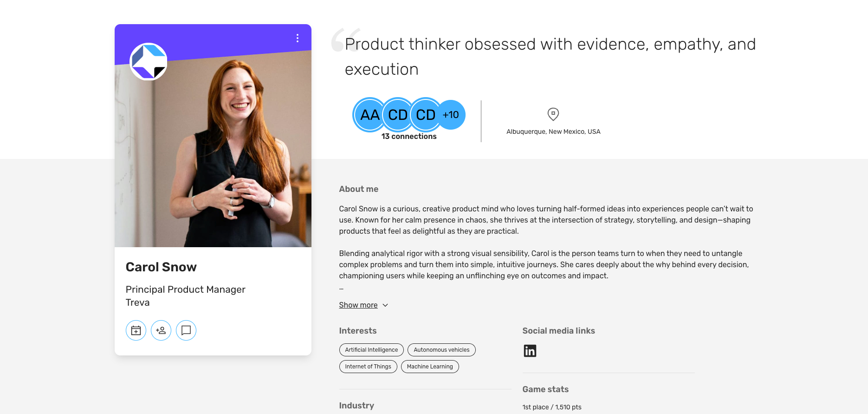
Task: Click the first CD connection avatar
Action: click(x=398, y=115)
